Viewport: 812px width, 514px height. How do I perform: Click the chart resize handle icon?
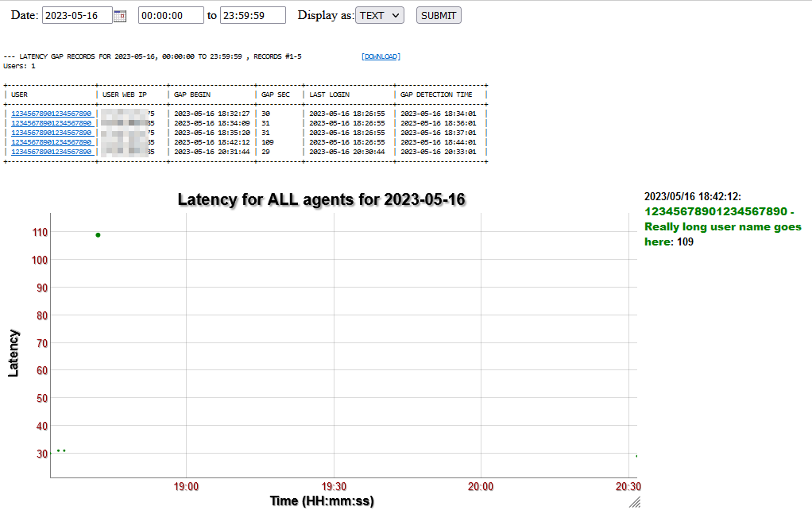click(635, 502)
